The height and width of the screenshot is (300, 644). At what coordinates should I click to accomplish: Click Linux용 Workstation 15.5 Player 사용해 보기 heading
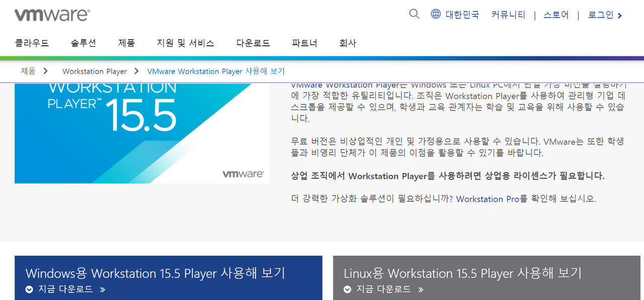pyautogui.click(x=463, y=273)
